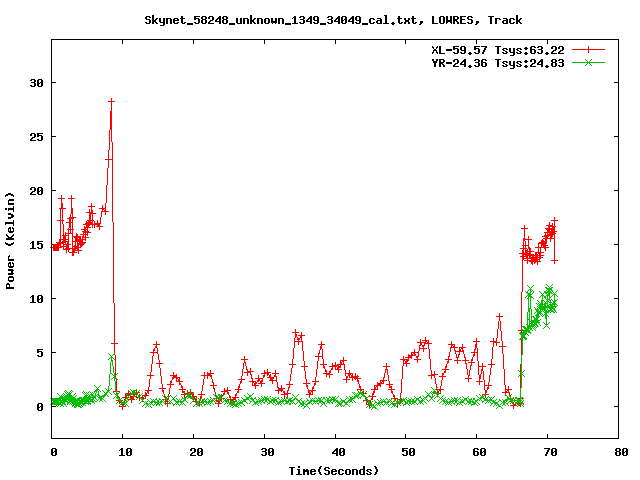Click x-axis tick label 70
640x480 pixels.
(550, 452)
